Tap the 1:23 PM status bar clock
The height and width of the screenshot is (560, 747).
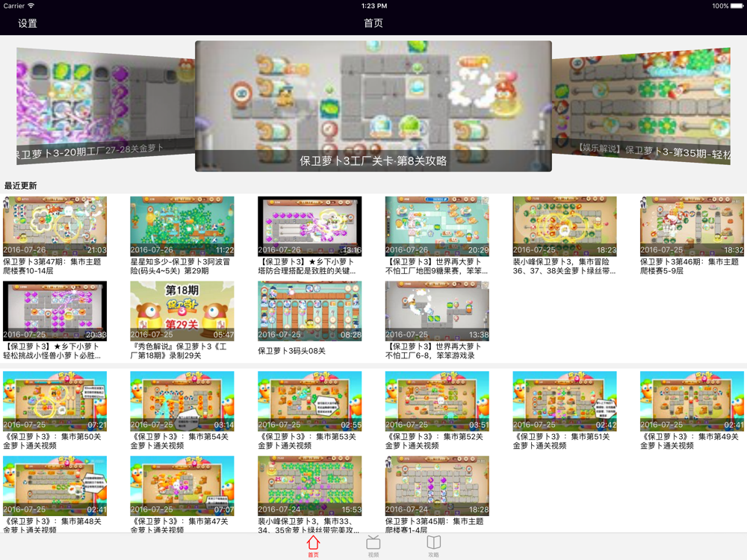tap(374, 6)
